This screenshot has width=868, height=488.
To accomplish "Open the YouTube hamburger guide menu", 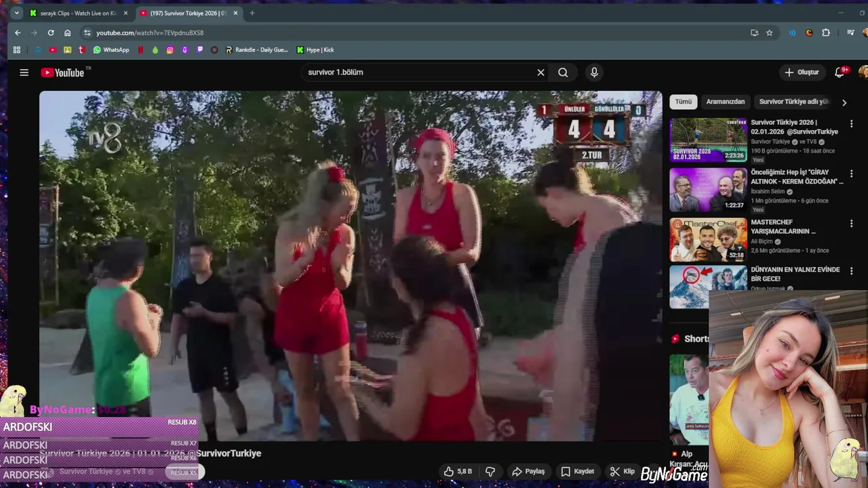I will coord(24,73).
